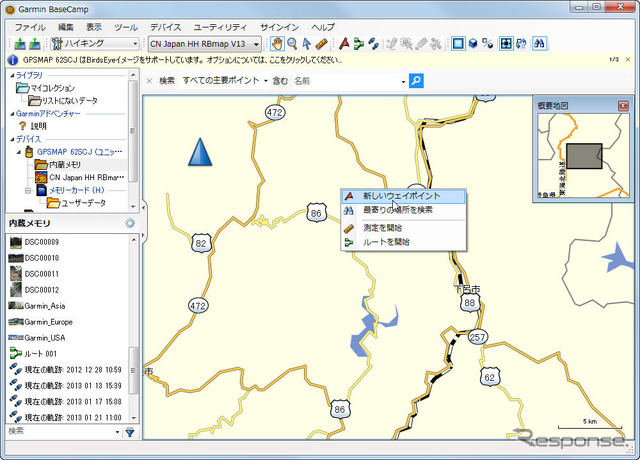Click the gear icon beside 内蔵メモリ
Screen dimensions: 640x460
point(130,223)
